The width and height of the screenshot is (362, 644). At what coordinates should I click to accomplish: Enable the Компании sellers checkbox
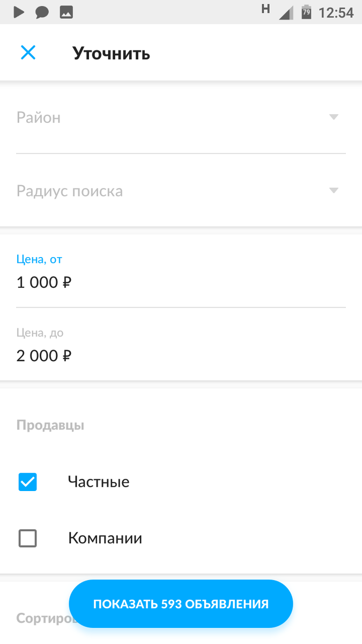(27, 538)
